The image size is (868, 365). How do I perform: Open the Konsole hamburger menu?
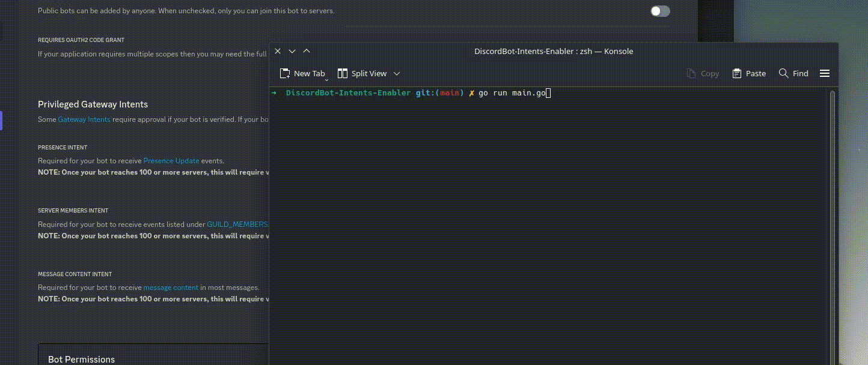825,73
